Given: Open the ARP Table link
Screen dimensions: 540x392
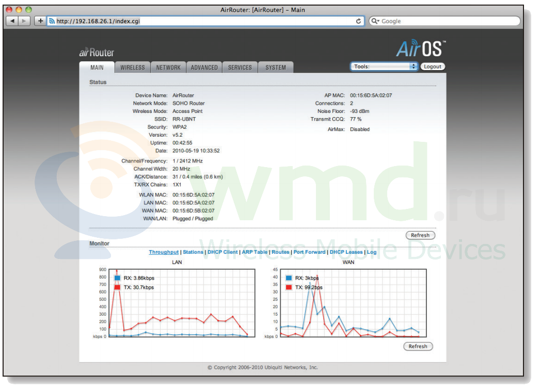Looking at the screenshot, I should point(255,252).
